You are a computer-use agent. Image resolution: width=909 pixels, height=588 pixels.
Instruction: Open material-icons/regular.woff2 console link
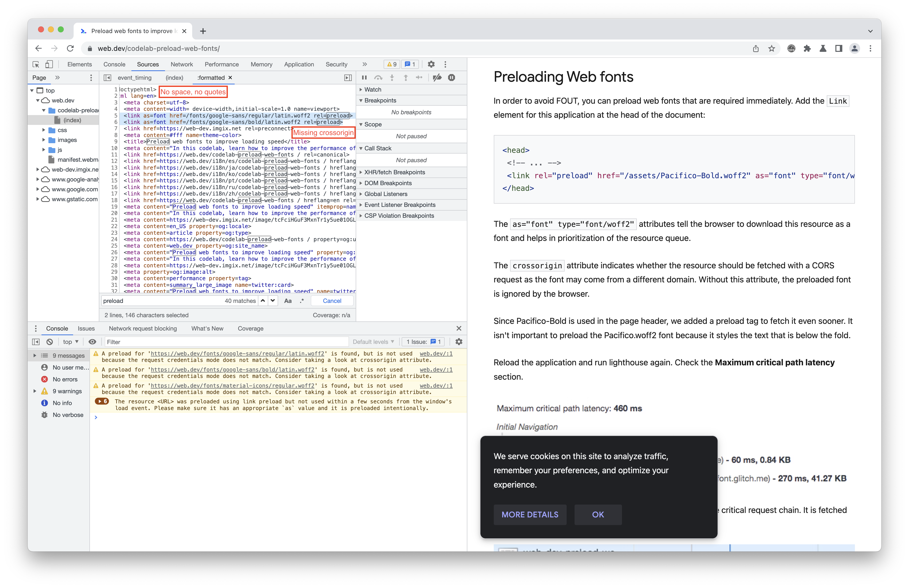tap(232, 385)
